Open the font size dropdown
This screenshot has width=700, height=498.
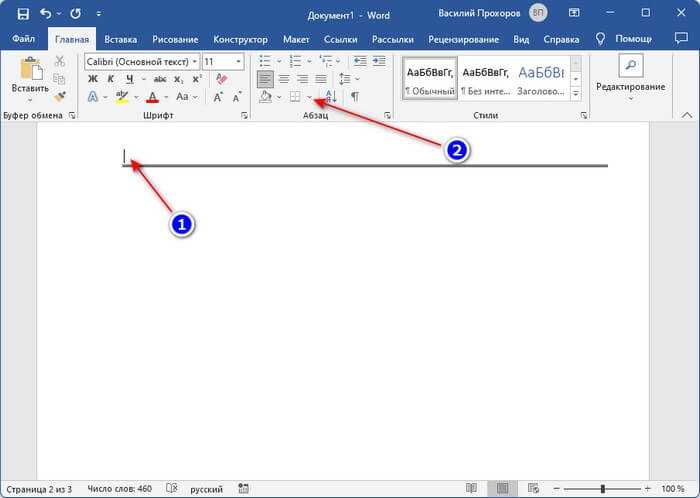pyautogui.click(x=238, y=62)
